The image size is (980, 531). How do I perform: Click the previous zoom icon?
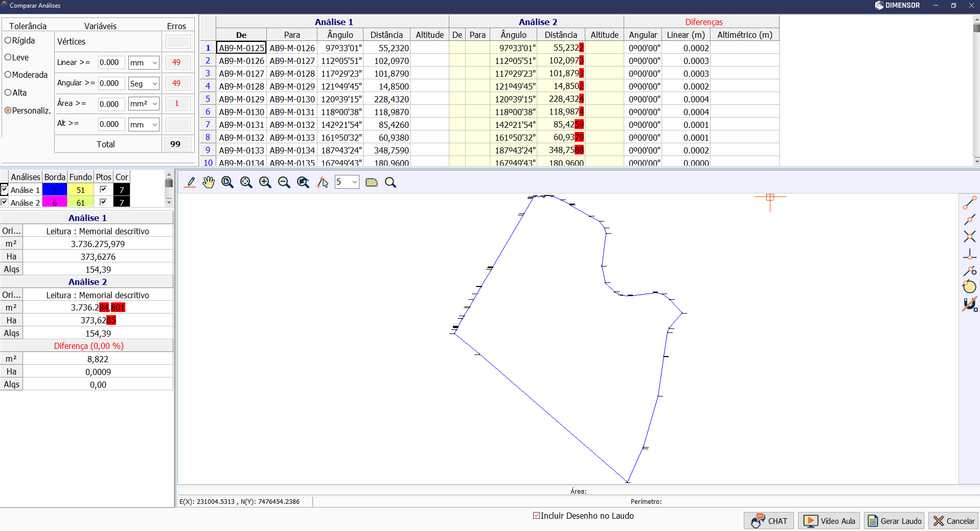point(303,183)
